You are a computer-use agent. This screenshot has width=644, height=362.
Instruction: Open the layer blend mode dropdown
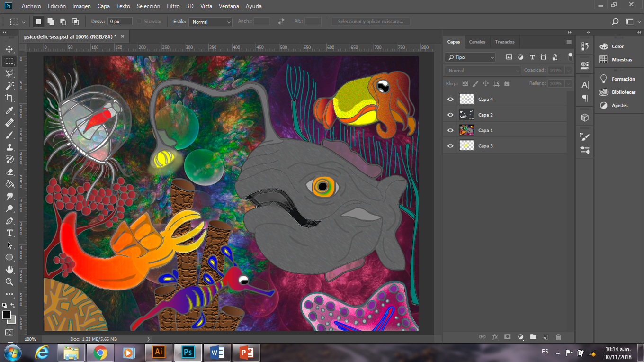pyautogui.click(x=483, y=71)
